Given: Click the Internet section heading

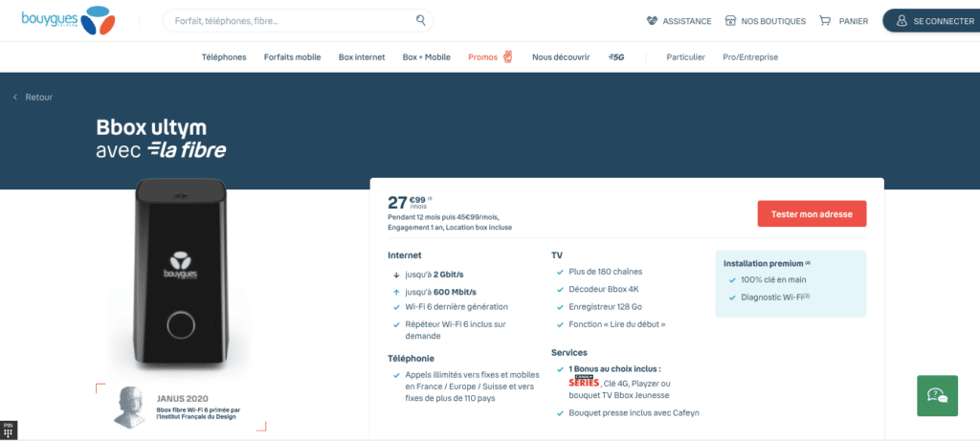Looking at the screenshot, I should tap(405, 255).
